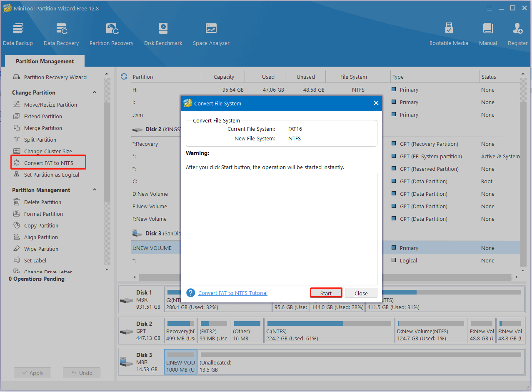Refresh the partition list
Image resolution: width=532 pixels, height=392 pixels.
[x=124, y=77]
